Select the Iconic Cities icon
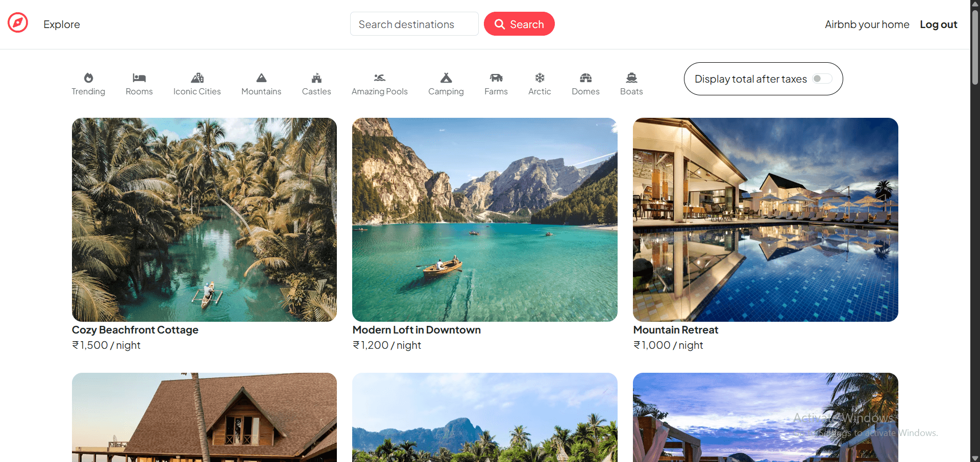The height and width of the screenshot is (462, 980). (x=197, y=78)
